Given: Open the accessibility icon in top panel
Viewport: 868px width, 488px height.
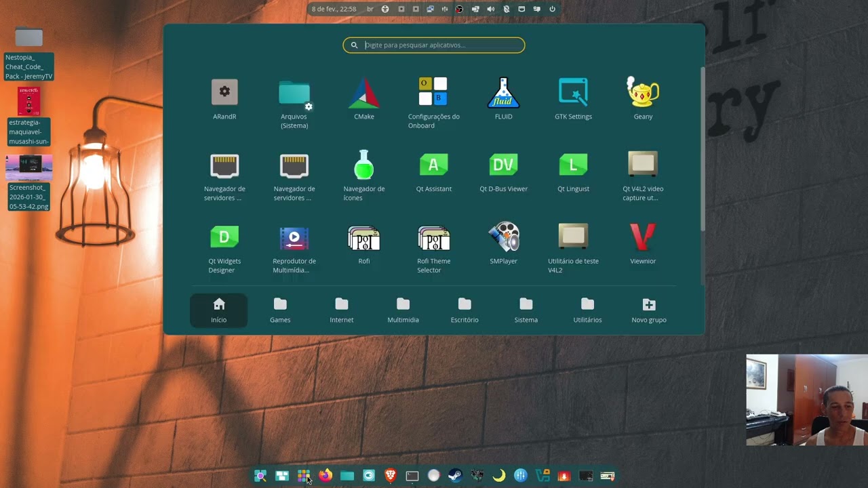Looking at the screenshot, I should (385, 9).
